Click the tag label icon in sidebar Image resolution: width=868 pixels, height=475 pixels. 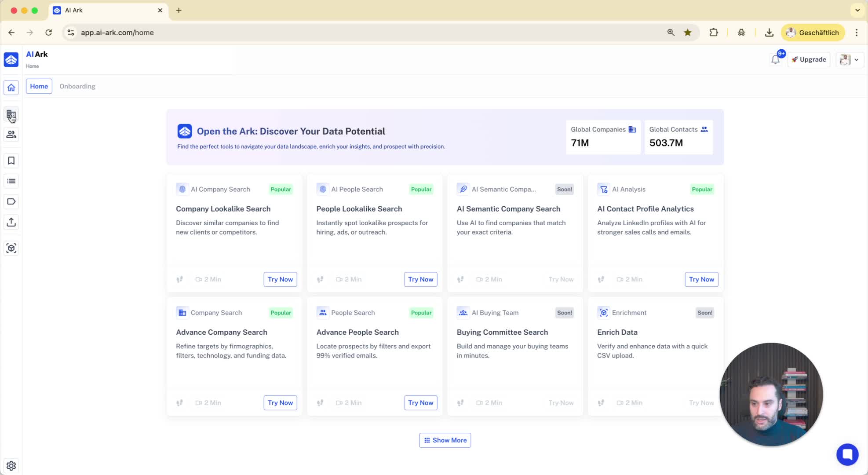tap(11, 201)
